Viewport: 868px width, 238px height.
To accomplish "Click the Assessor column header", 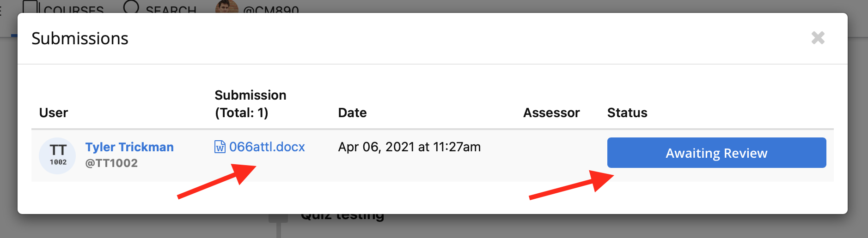I will [551, 113].
